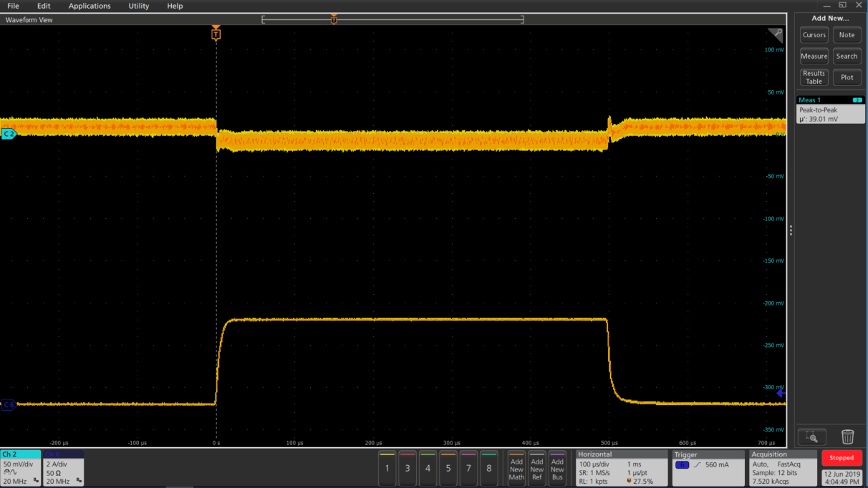Click the zoom box icon in results bar
The width and height of the screenshot is (868, 488).
(x=811, y=436)
